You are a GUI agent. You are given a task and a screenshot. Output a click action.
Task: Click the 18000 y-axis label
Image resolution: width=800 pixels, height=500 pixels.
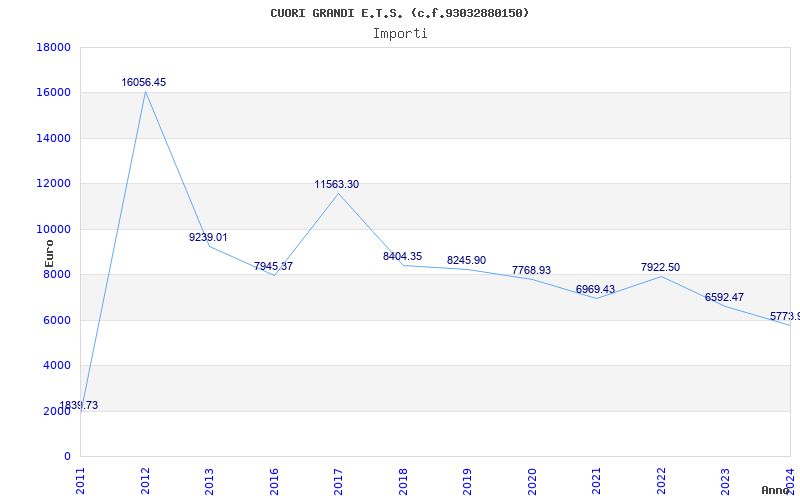pyautogui.click(x=53, y=47)
